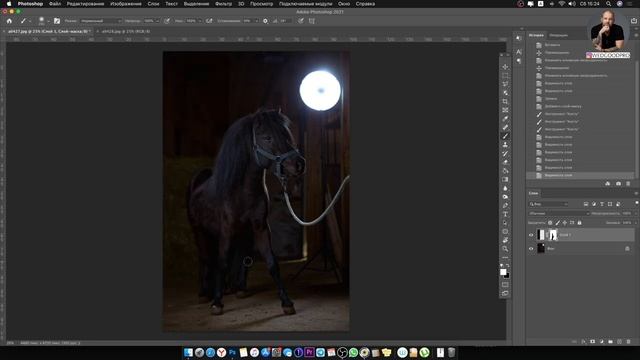Open the opacity dropdown in options bar
Viewport: 640px width, 360px height.
pyautogui.click(x=157, y=21)
